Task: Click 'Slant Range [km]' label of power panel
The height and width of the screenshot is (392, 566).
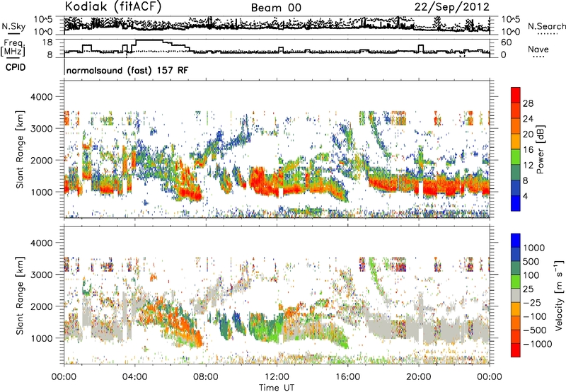Action: (x=20, y=149)
